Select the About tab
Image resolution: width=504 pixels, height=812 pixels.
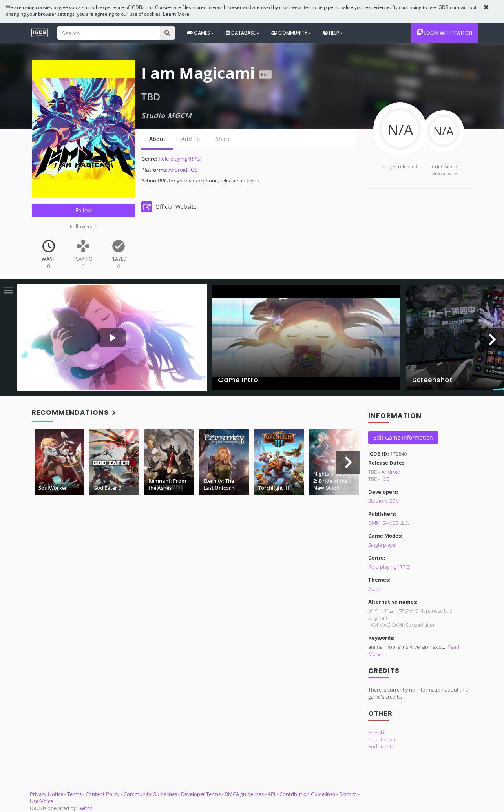tap(157, 139)
